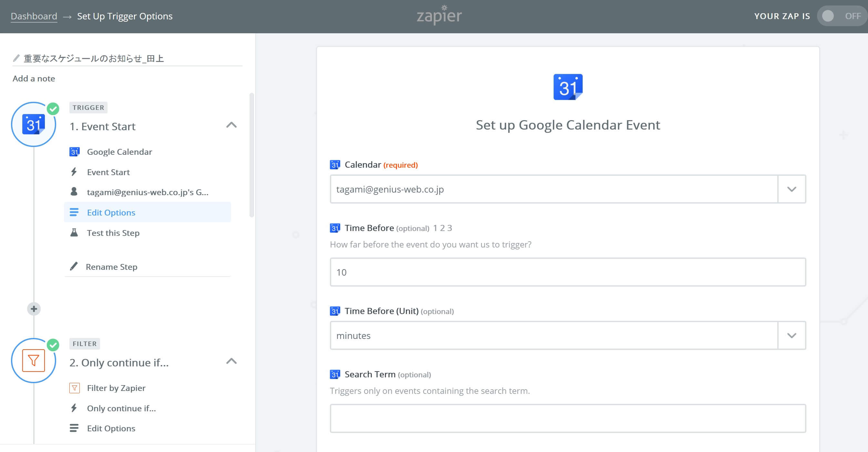
Task: Click the Calendar field showing tagami@genius-web.co.jp
Action: coord(554,189)
